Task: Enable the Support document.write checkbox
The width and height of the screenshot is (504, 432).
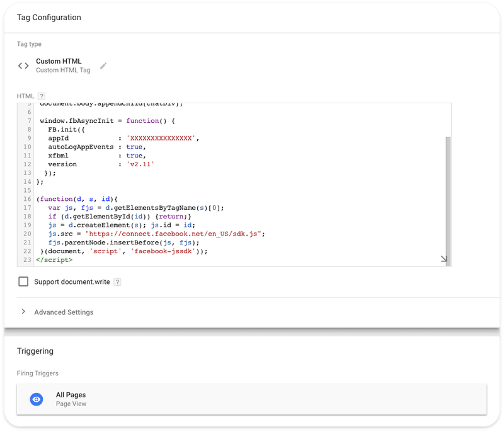Action: click(x=23, y=281)
